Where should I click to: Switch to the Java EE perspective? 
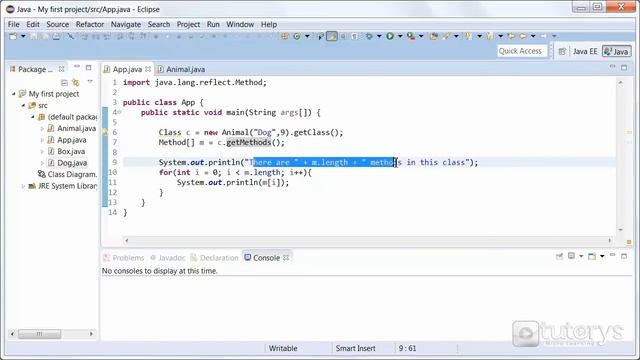coord(584,51)
